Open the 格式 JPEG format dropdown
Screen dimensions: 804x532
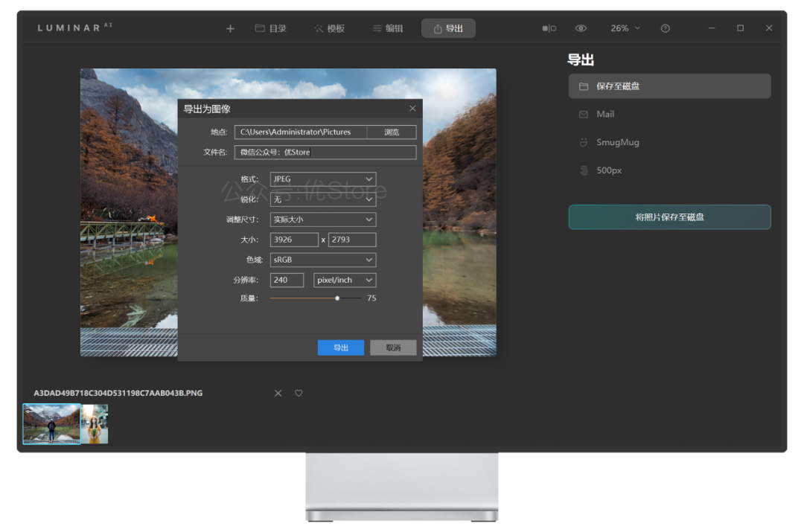coord(323,179)
